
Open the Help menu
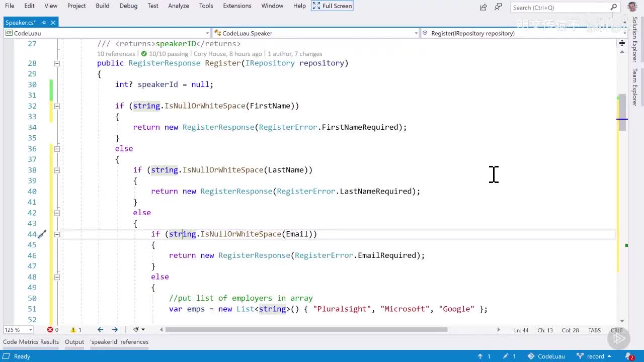pyautogui.click(x=299, y=6)
